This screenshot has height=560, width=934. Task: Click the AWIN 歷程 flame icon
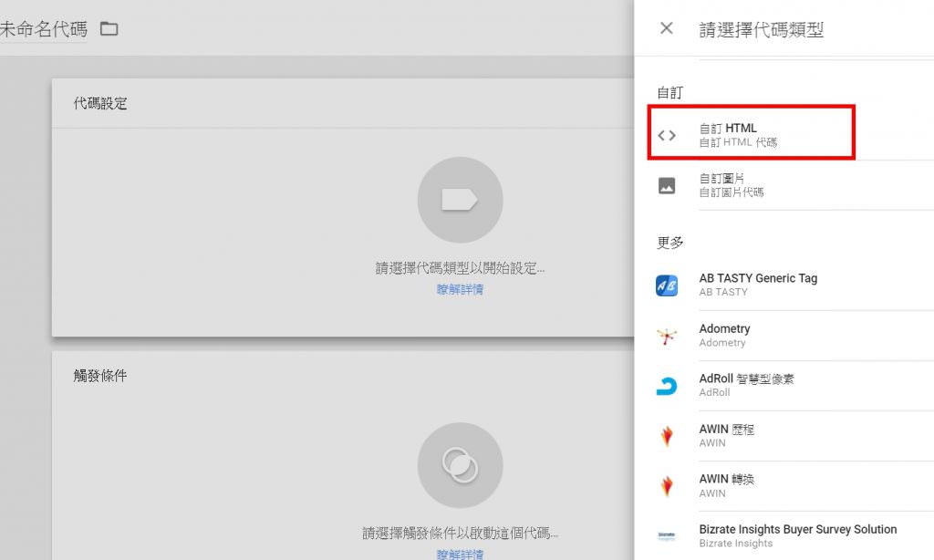[x=667, y=436]
